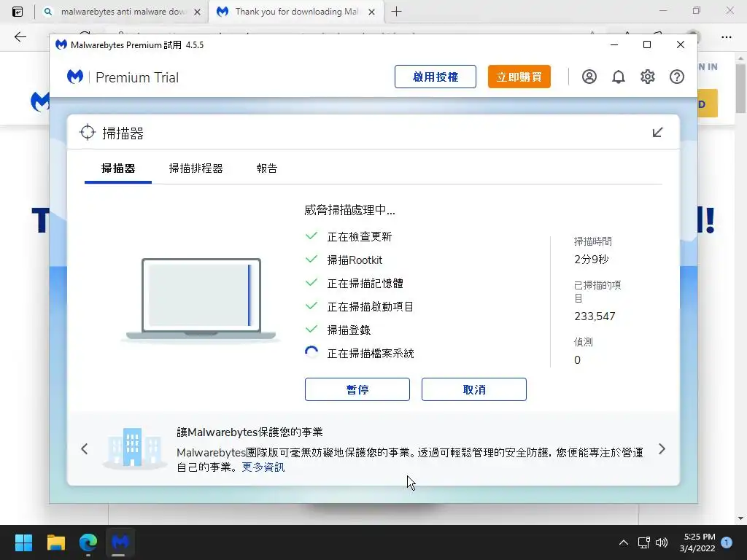747x560 pixels.
Task: Click the 讓Malwarebytes保護您的事業 promo title
Action: coord(249,432)
